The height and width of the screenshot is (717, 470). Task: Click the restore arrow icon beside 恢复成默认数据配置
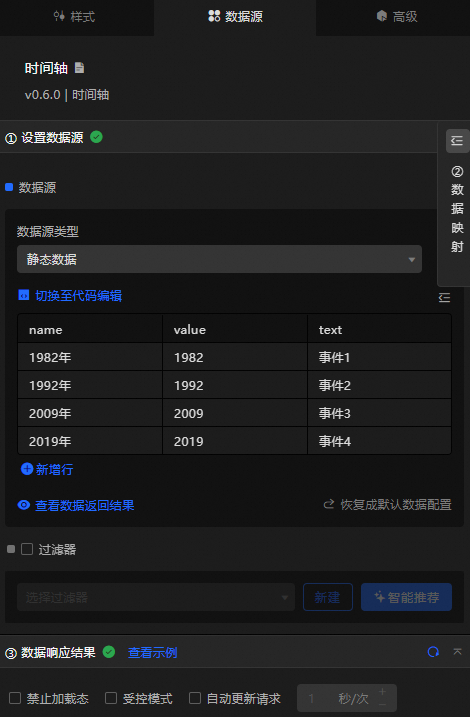tap(329, 504)
